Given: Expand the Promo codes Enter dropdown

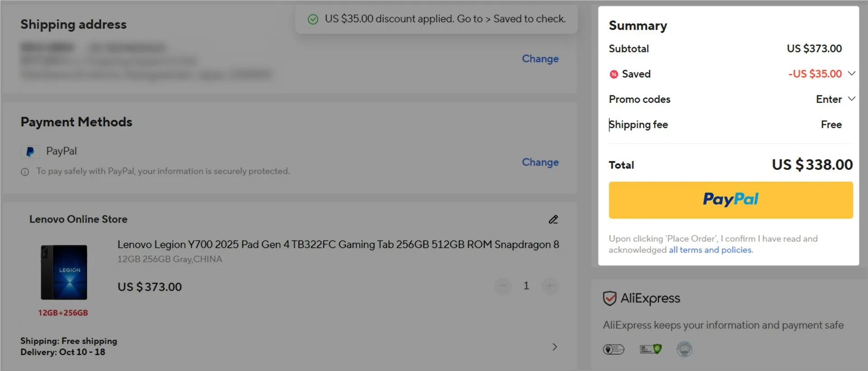Looking at the screenshot, I should pyautogui.click(x=851, y=99).
